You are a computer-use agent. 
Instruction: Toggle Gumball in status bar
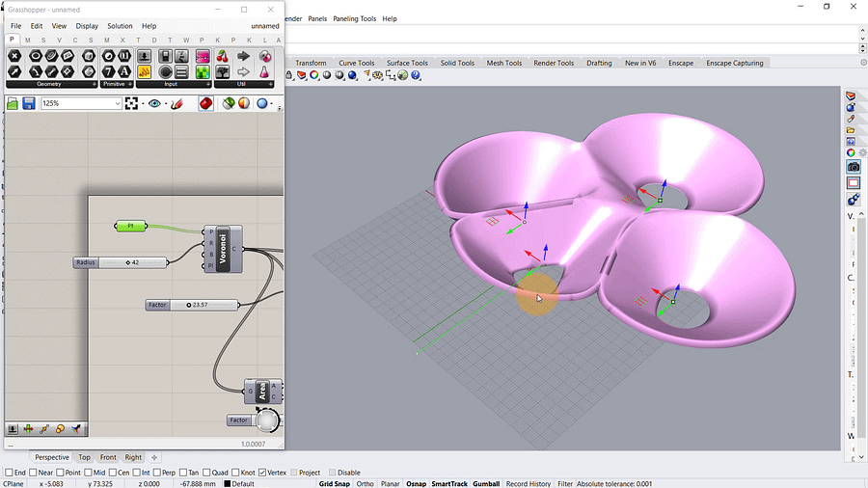click(486, 483)
